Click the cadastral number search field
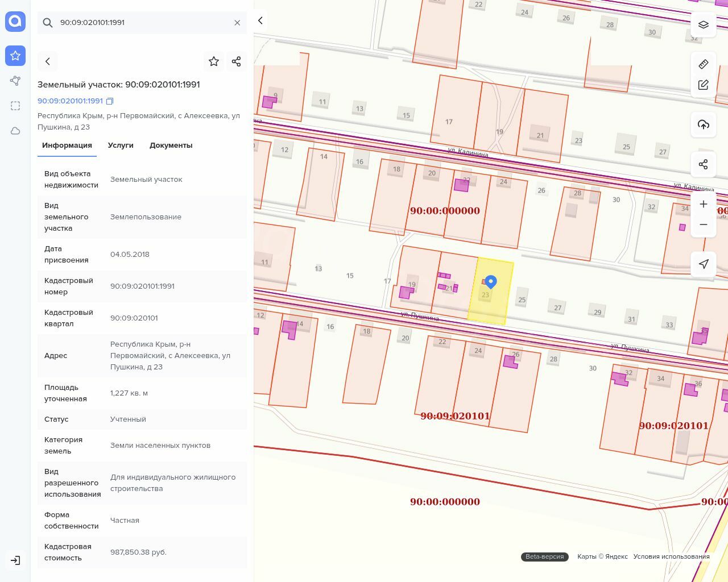Viewport: 728px width, 582px height. coord(142,23)
